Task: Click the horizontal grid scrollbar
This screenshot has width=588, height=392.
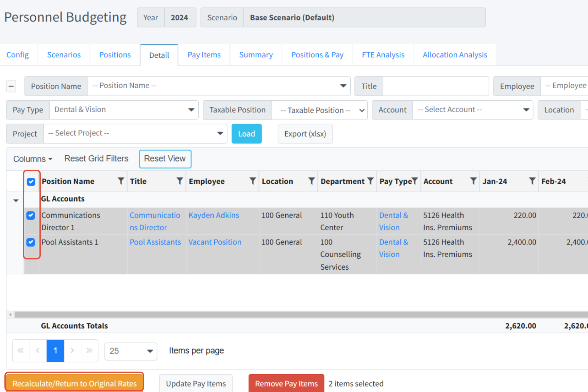Action: 301,314
